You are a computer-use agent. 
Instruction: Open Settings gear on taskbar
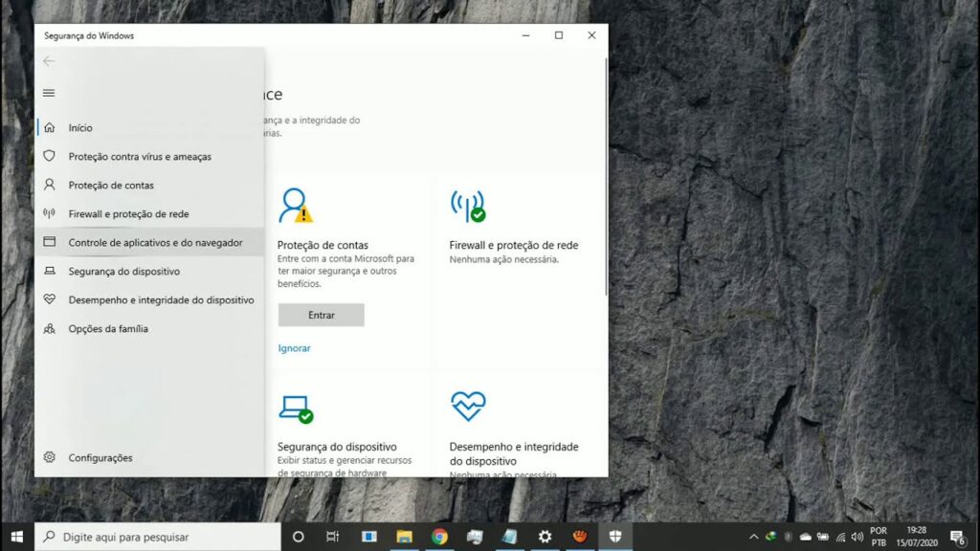click(x=545, y=537)
